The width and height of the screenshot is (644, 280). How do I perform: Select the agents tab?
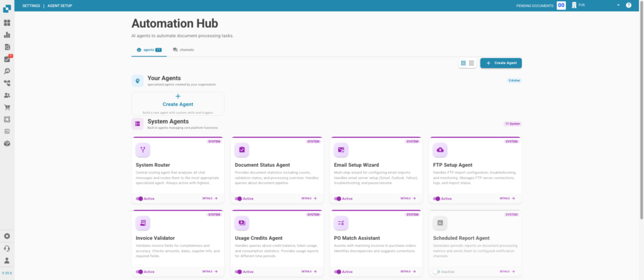pos(149,49)
